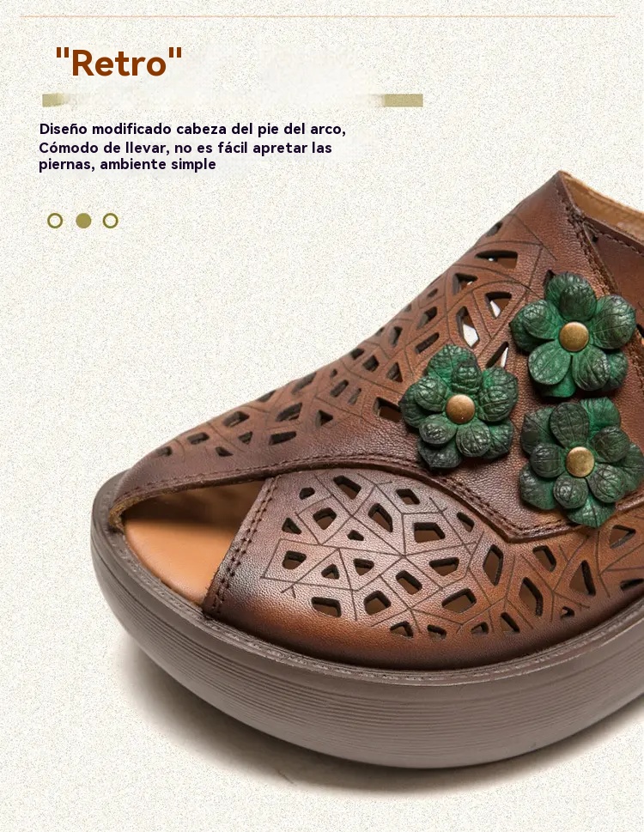Select the first hollow carousel dot
The image size is (644, 832).
coord(55,221)
